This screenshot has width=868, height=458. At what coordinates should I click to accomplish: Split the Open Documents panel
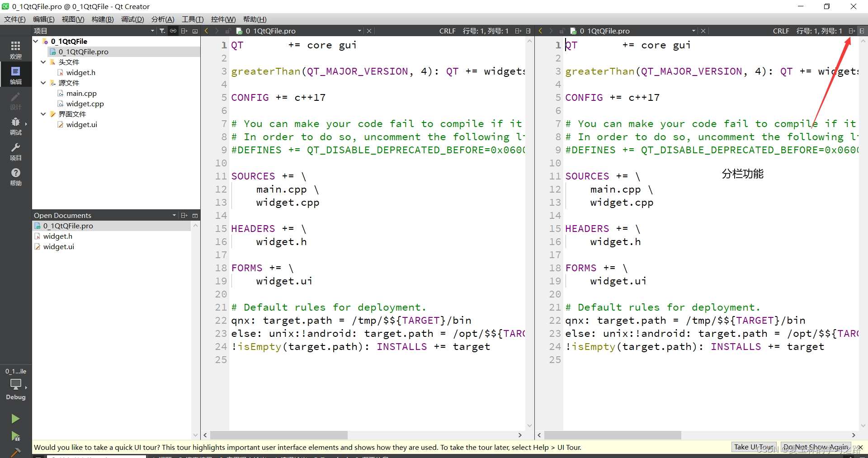tap(184, 216)
